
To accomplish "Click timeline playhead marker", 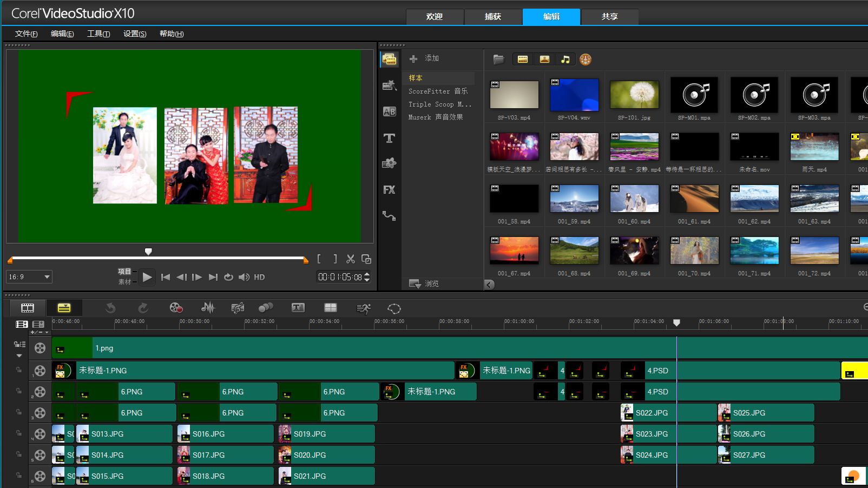I will point(676,322).
